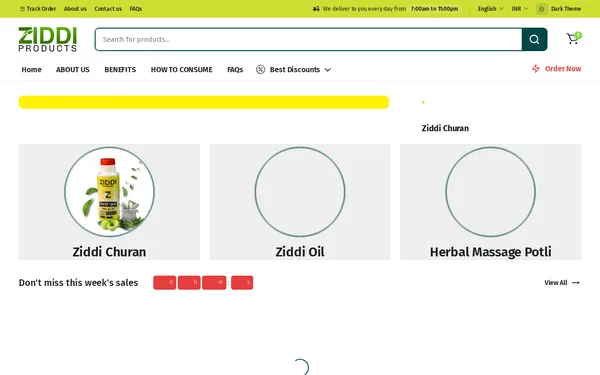The width and height of the screenshot is (600, 375).
Task: Open BENEFITS menu item
Action: (x=120, y=69)
